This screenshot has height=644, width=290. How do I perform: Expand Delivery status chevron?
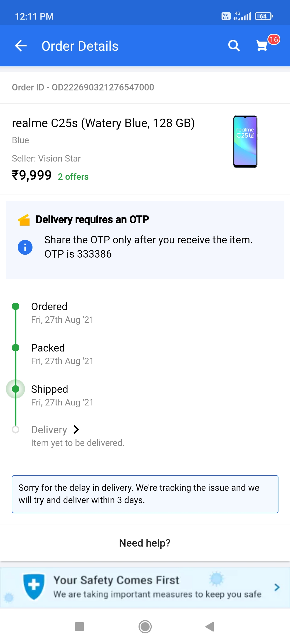[76, 430]
